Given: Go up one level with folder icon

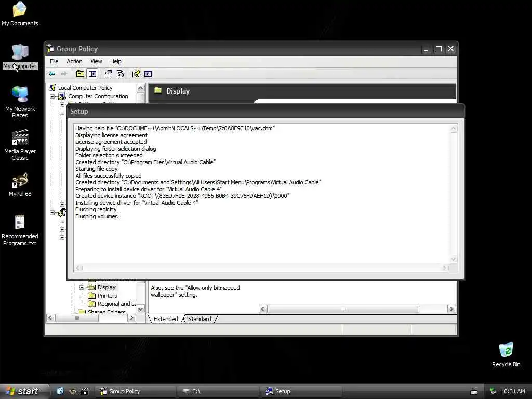Looking at the screenshot, I should click(80, 74).
